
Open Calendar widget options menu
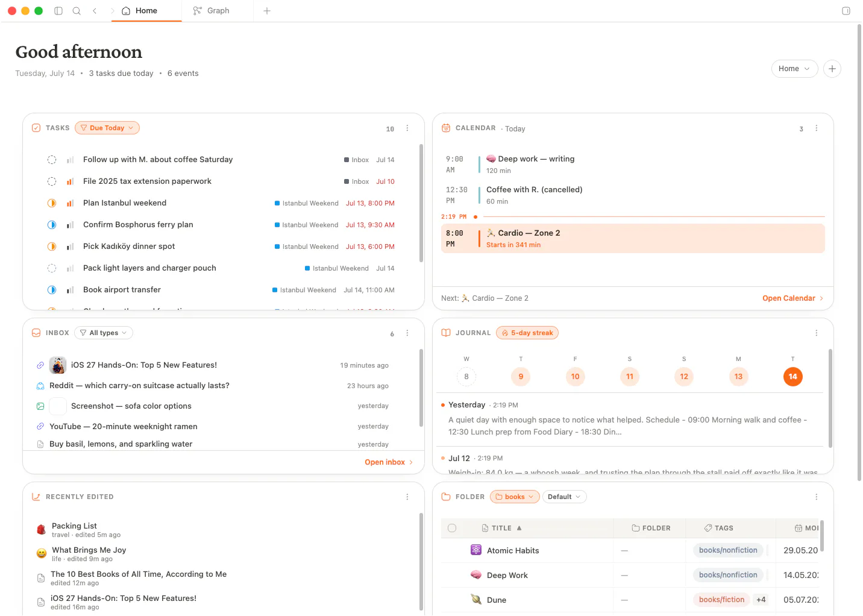(817, 128)
